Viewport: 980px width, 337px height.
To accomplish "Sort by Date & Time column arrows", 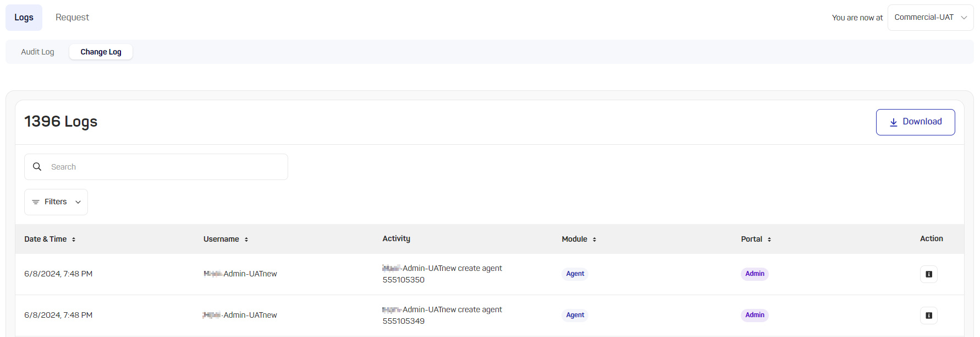I will [74, 240].
